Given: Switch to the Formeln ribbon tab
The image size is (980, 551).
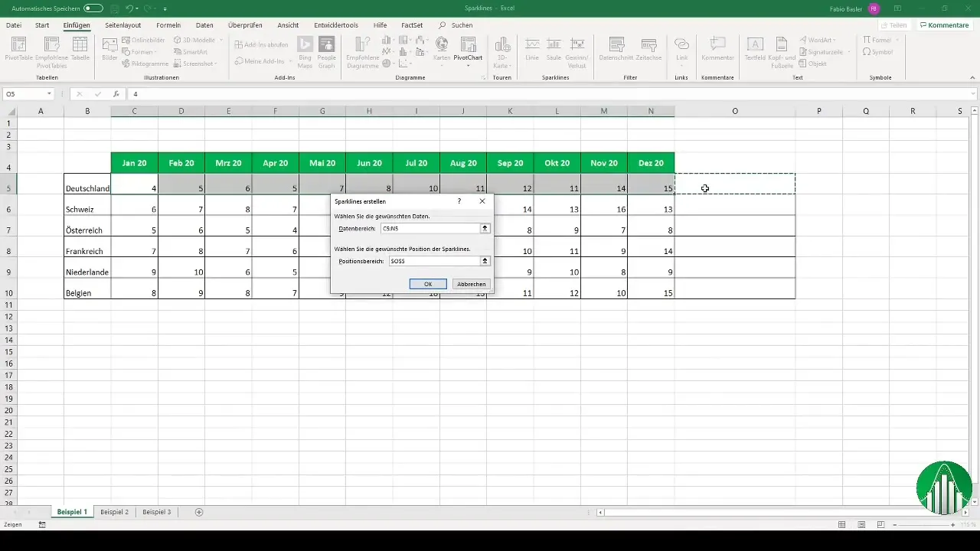Looking at the screenshot, I should [x=168, y=24].
